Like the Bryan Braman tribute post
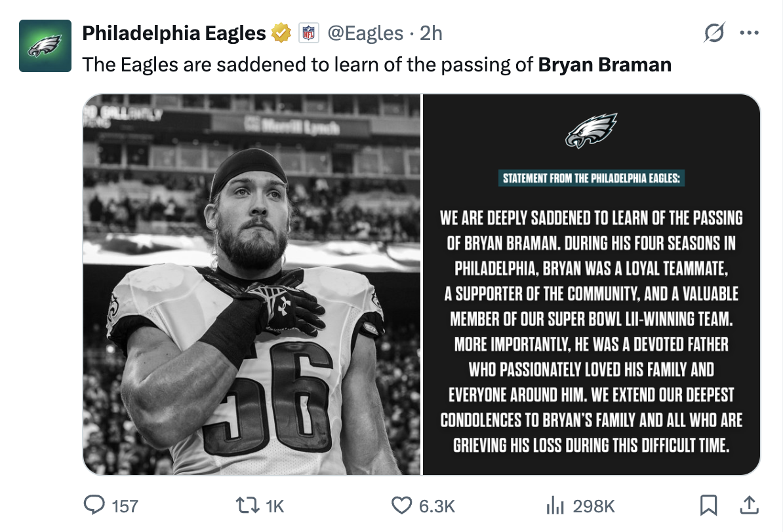Screen dimensions: 783x532 [x=401, y=505]
